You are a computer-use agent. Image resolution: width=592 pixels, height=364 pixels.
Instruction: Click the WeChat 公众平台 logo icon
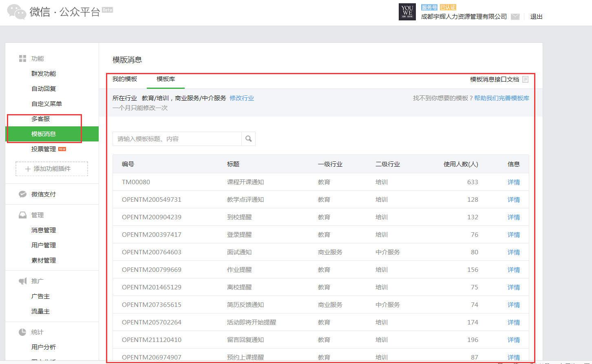16,12
